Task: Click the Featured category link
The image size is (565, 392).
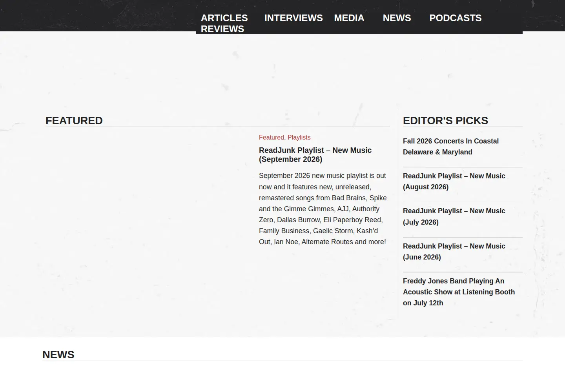Action: [x=271, y=137]
